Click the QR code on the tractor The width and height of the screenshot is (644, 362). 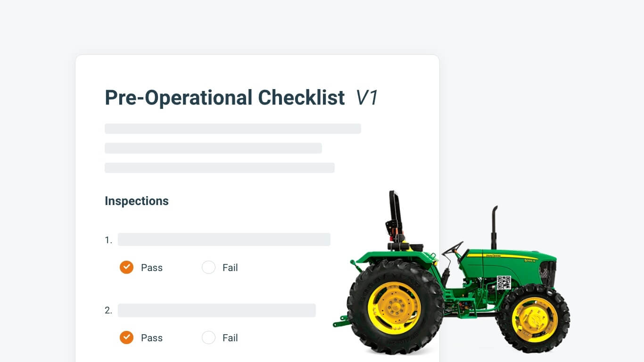[x=504, y=283]
